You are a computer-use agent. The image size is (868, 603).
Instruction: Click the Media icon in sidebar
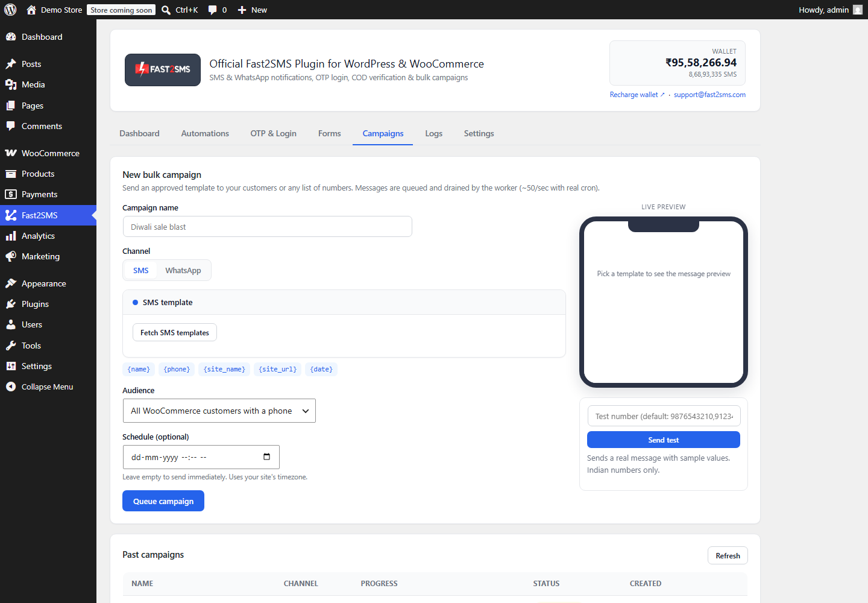coord(11,84)
